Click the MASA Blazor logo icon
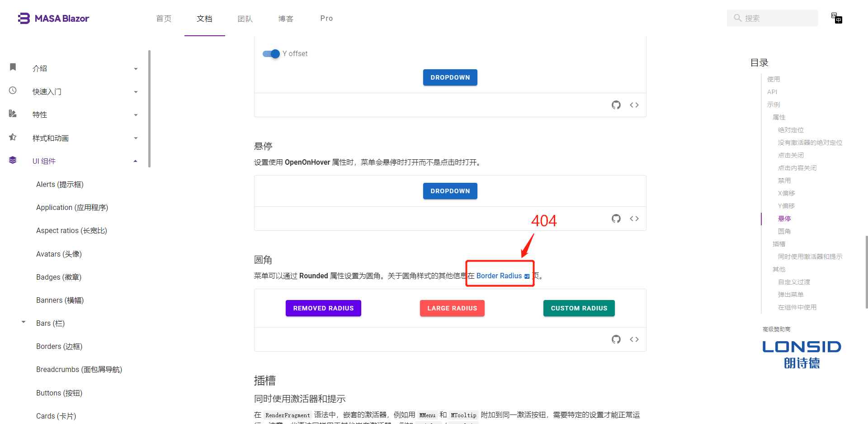 pos(24,18)
